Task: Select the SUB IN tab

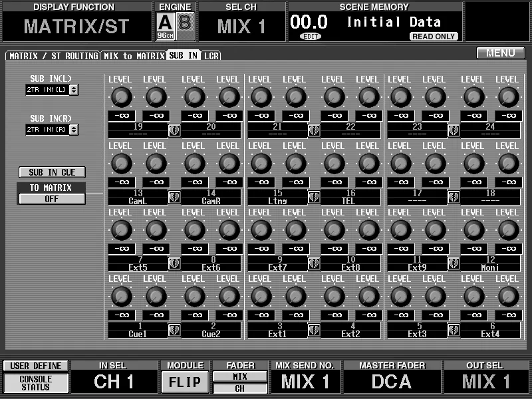Action: (x=184, y=55)
